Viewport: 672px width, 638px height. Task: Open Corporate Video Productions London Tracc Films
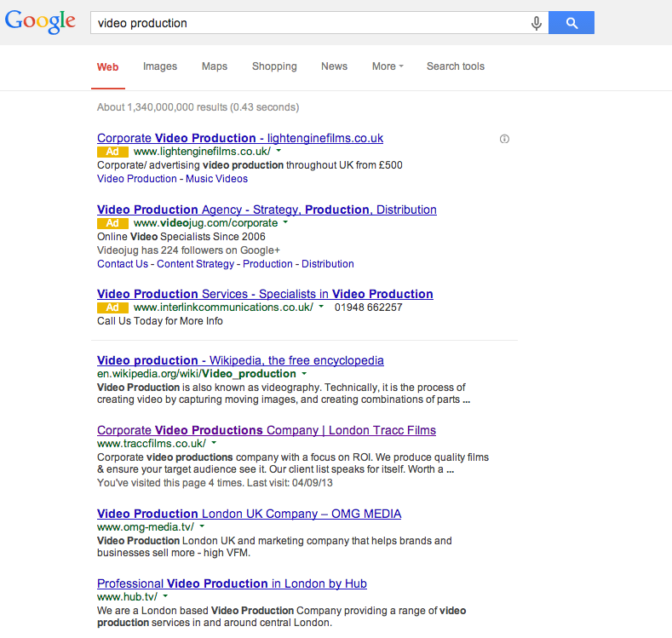(267, 430)
